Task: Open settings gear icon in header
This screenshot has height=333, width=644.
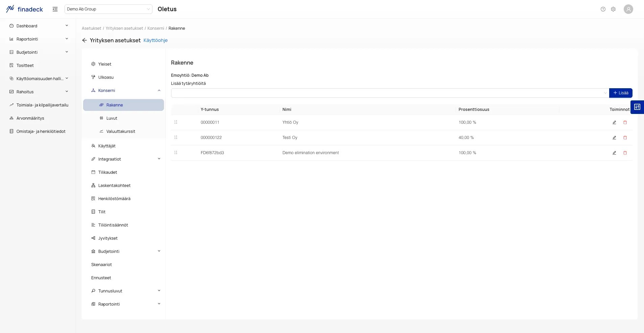Action: 613,9
